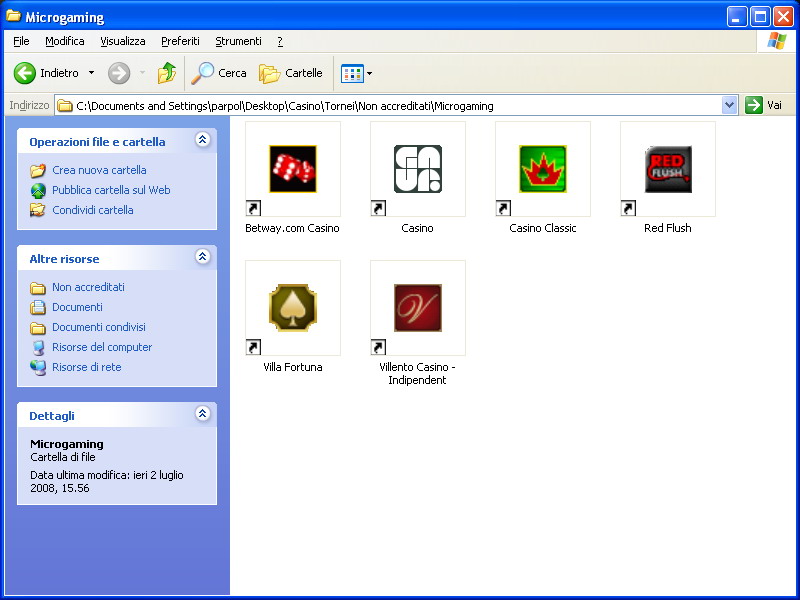The image size is (800, 600).
Task: Click the Microgaming folder icon in title bar
Action: [x=13, y=16]
